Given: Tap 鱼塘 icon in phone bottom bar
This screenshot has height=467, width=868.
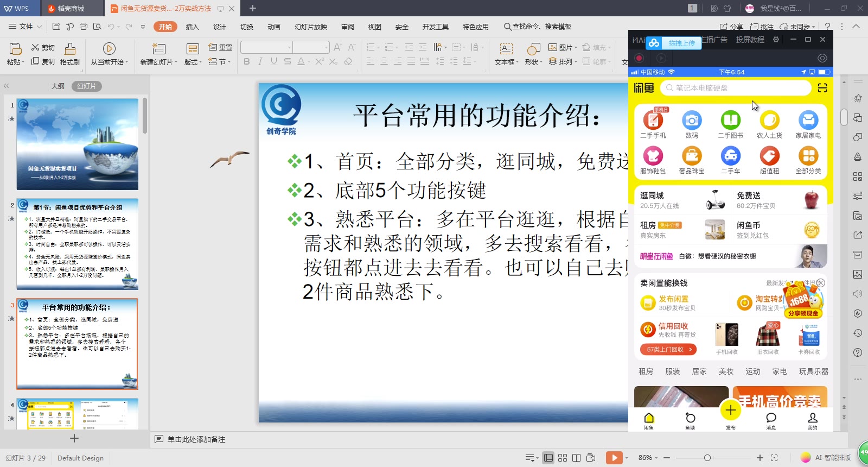Looking at the screenshot, I should coord(690,418).
